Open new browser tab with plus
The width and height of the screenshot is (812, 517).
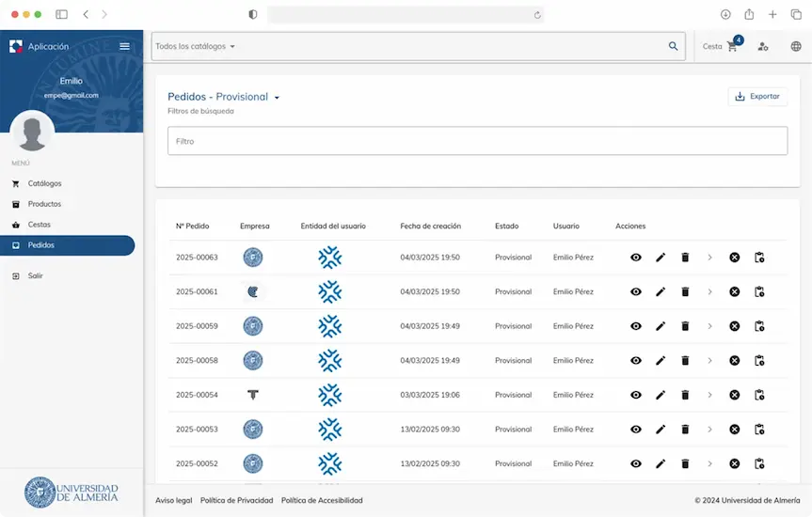772,14
